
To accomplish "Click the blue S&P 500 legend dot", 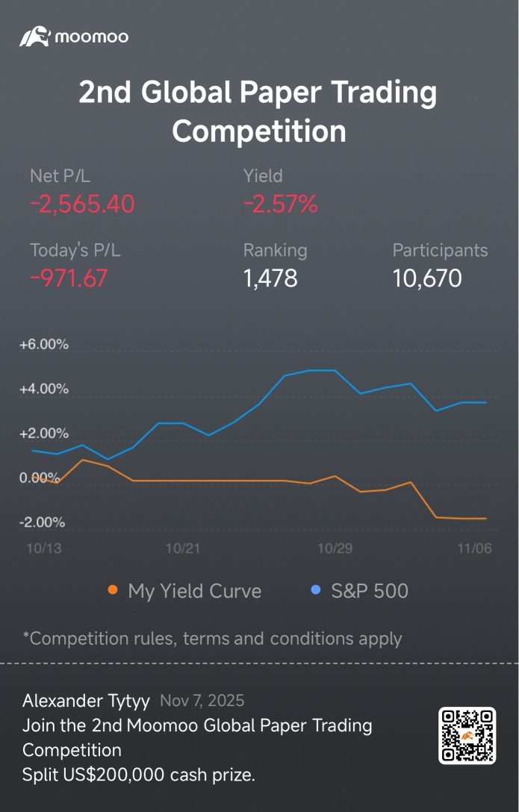I will (315, 590).
